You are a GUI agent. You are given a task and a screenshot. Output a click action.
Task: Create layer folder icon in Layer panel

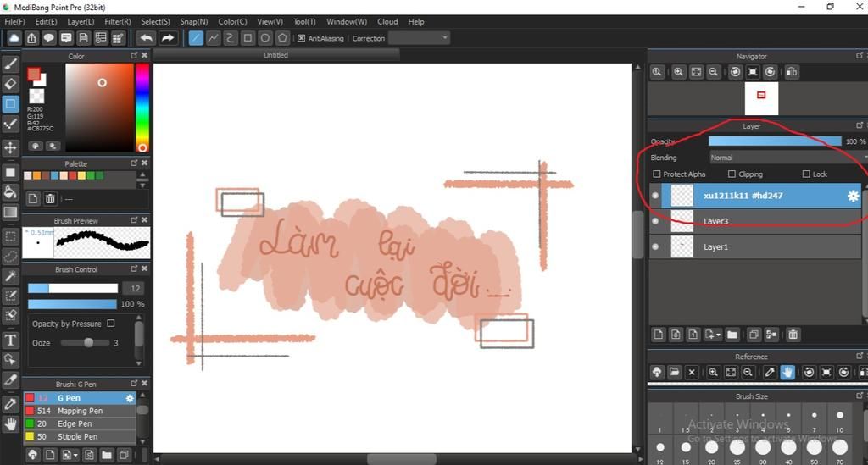click(732, 335)
